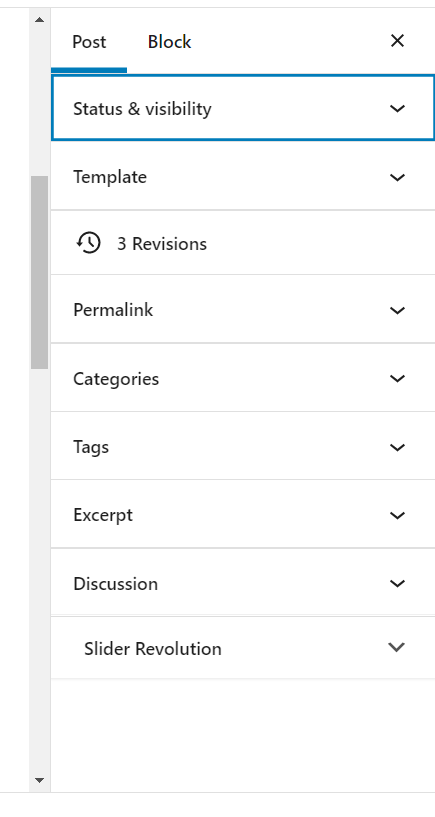Click the Discussion panel heading

pos(116,584)
